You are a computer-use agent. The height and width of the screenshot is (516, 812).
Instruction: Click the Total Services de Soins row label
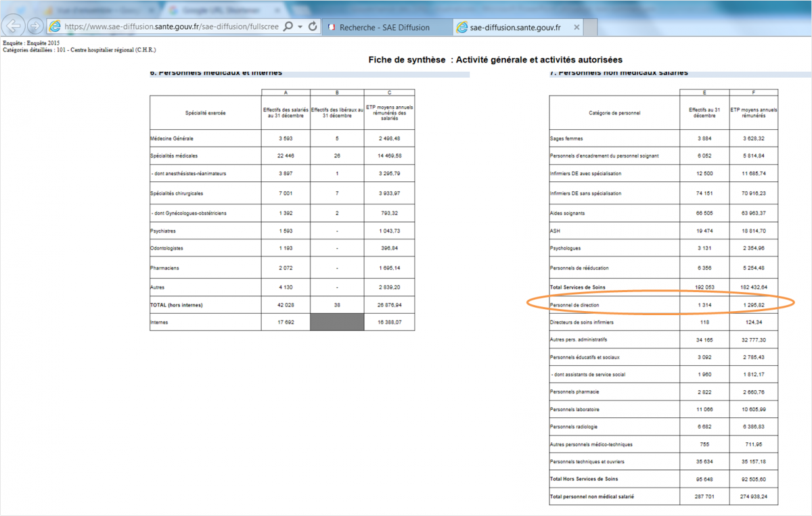click(x=577, y=287)
